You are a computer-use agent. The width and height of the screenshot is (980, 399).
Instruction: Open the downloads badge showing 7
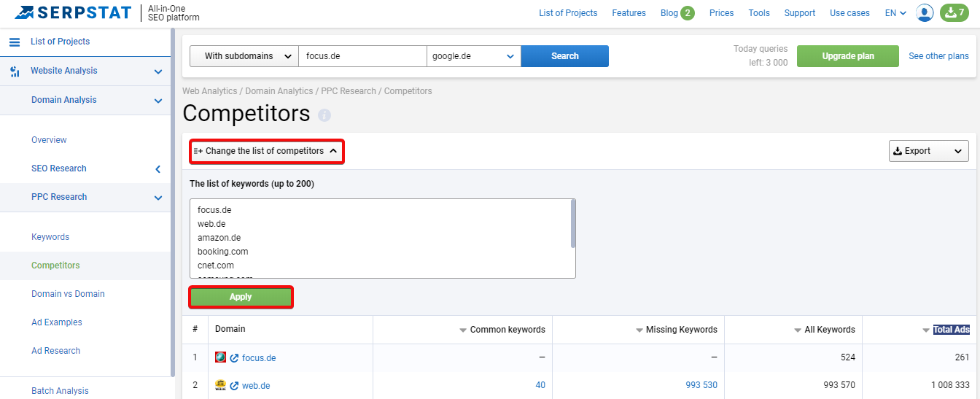point(954,12)
